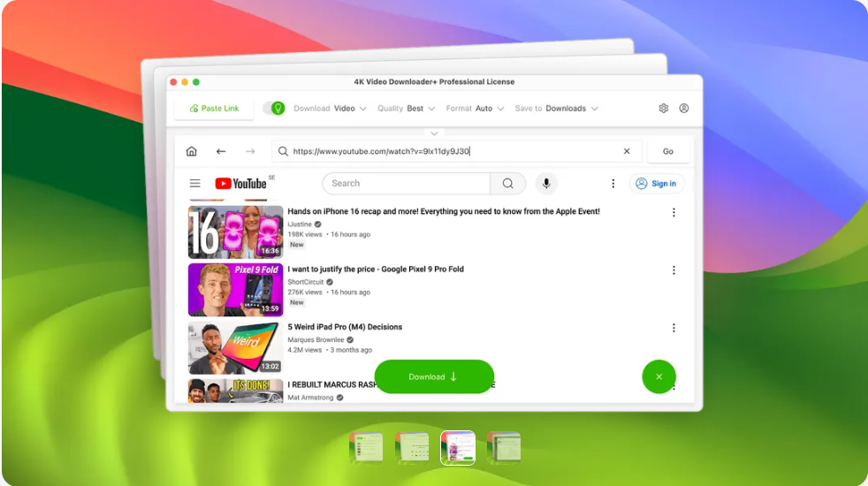Click the New badge under iJustine video
The height and width of the screenshot is (486, 868).
[297, 245]
